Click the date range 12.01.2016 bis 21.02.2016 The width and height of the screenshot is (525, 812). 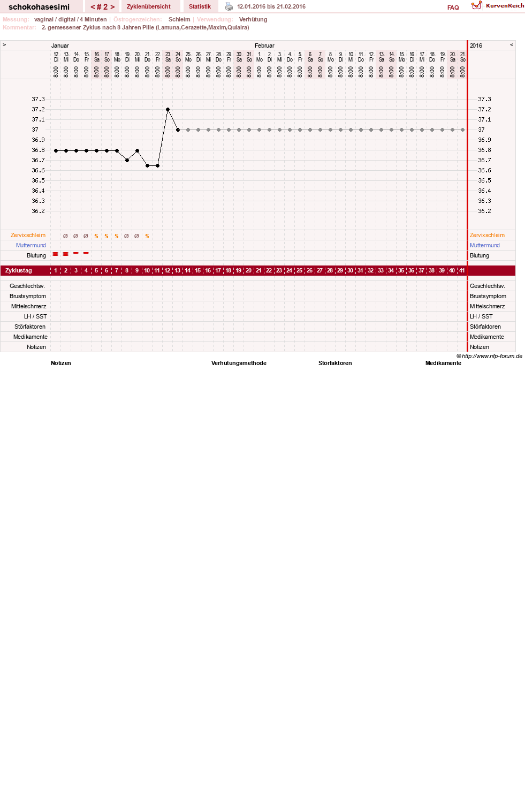(x=271, y=6)
